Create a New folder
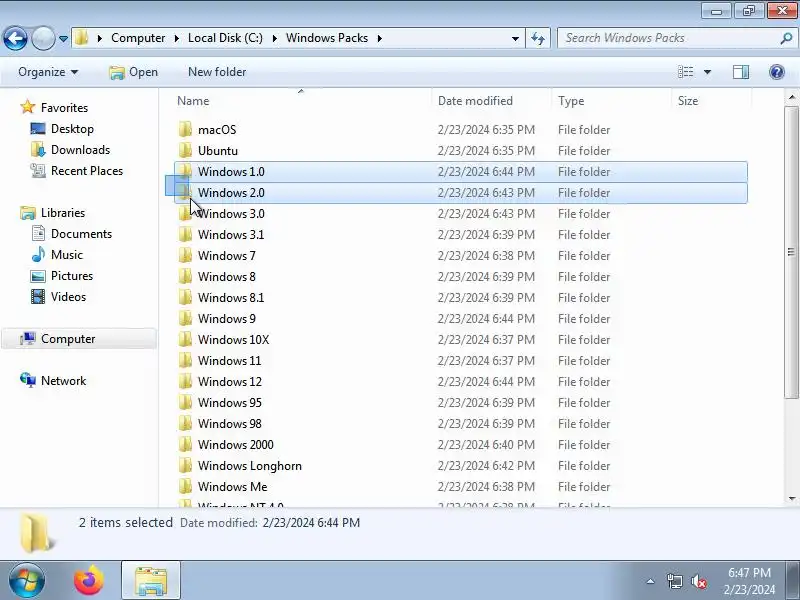The width and height of the screenshot is (800, 600). (x=217, y=72)
